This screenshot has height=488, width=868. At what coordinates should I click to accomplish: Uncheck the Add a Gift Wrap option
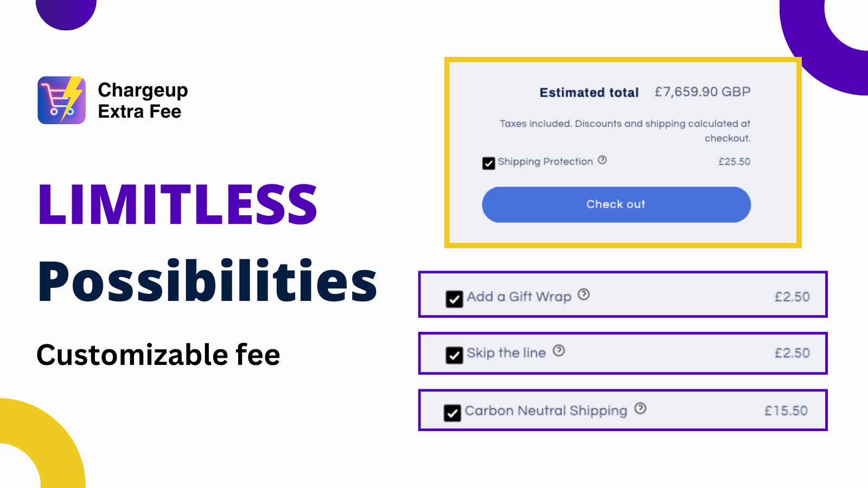[x=454, y=297]
